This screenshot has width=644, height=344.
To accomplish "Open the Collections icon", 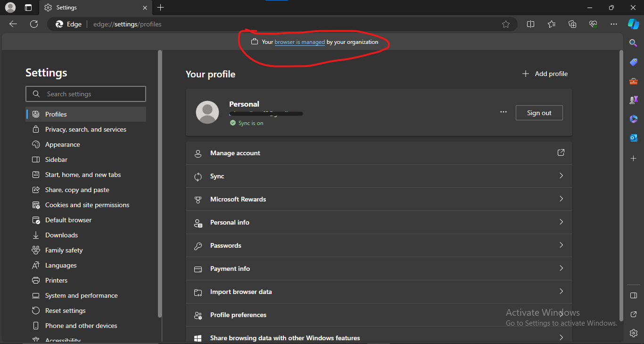I will pos(572,24).
